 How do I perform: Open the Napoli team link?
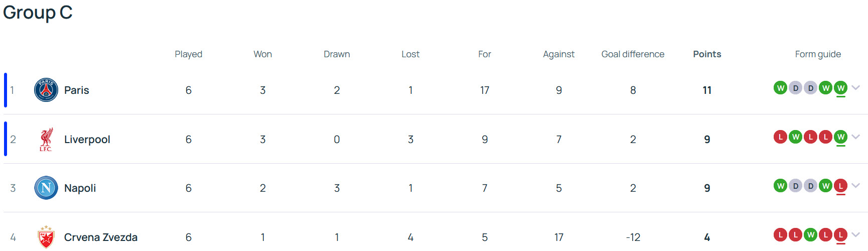80,188
